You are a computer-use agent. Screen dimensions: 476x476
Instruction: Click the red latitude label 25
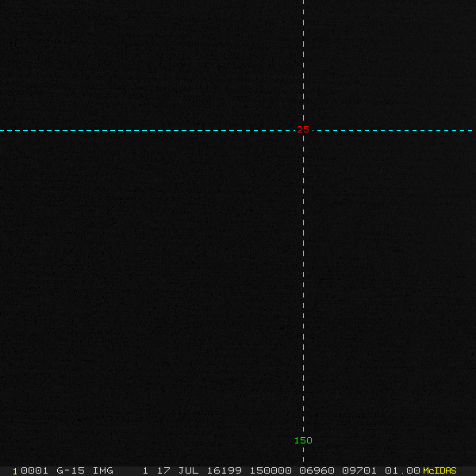click(303, 129)
